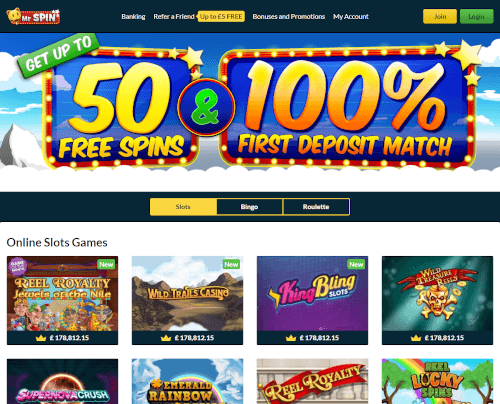Open the Banking menu item
500x404 pixels.
pos(133,16)
